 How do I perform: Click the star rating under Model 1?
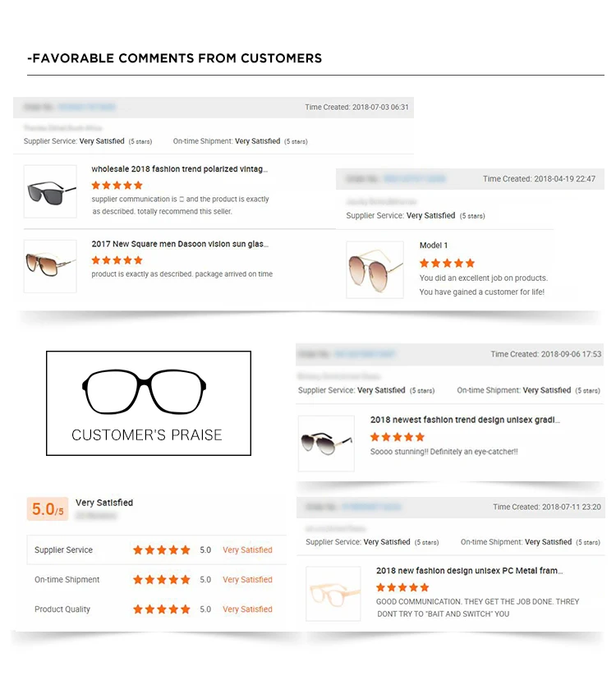(447, 263)
